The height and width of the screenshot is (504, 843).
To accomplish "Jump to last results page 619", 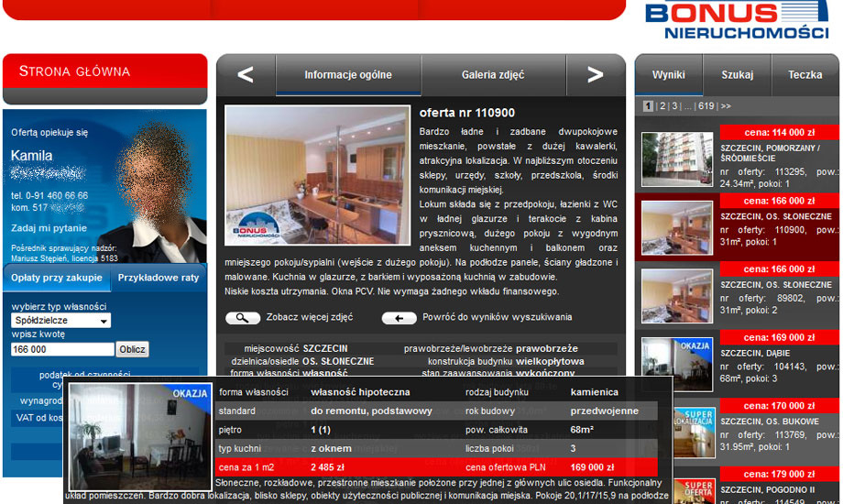I will click(705, 106).
